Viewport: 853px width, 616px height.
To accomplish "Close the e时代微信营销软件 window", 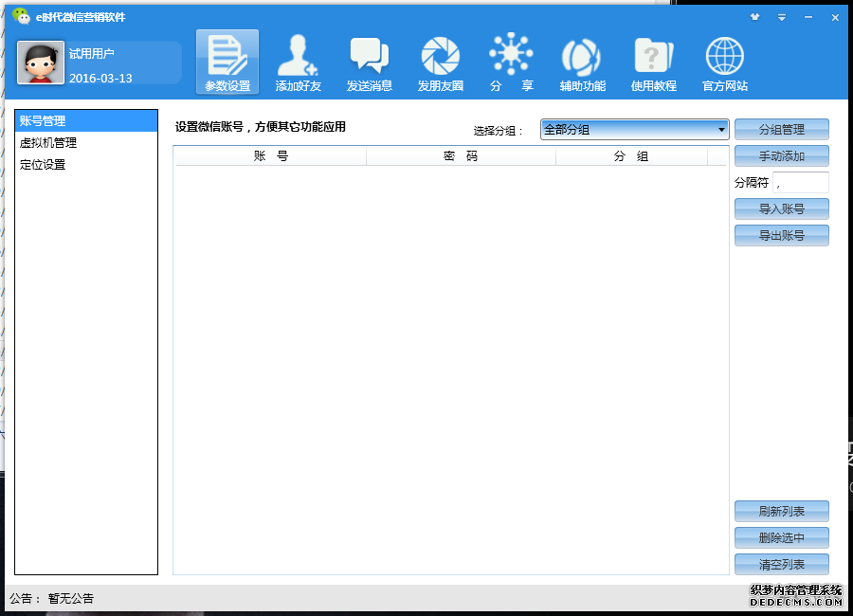I will 835,17.
